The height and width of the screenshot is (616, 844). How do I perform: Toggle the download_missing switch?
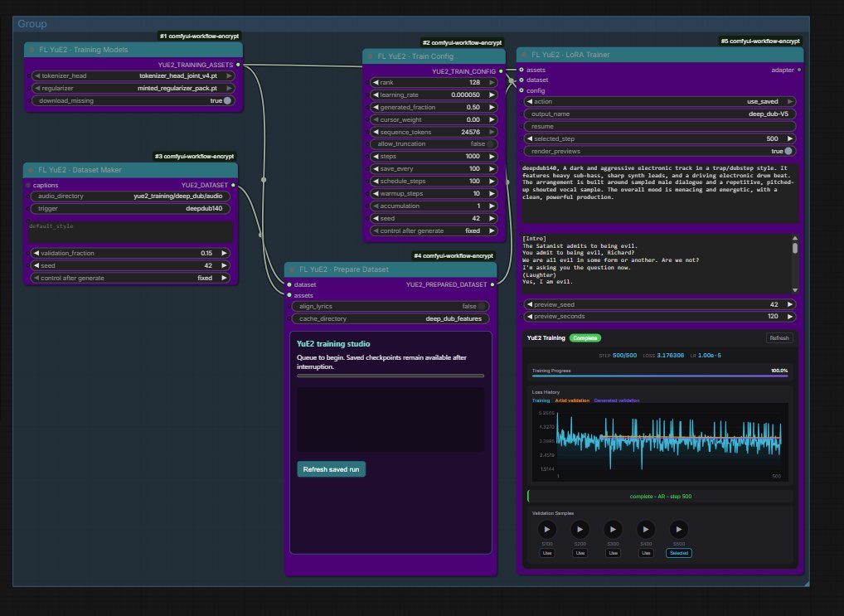pyautogui.click(x=228, y=100)
